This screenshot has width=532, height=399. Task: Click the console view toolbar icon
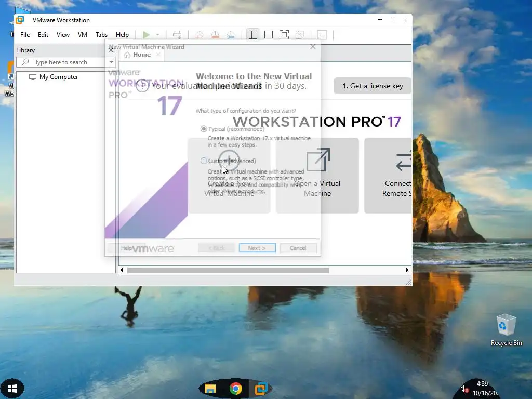coord(322,35)
